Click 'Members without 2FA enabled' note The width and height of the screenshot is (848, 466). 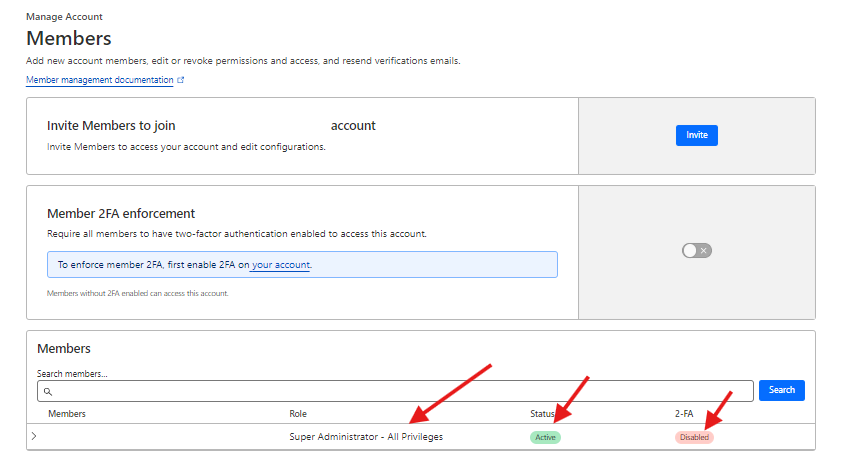tap(138, 294)
